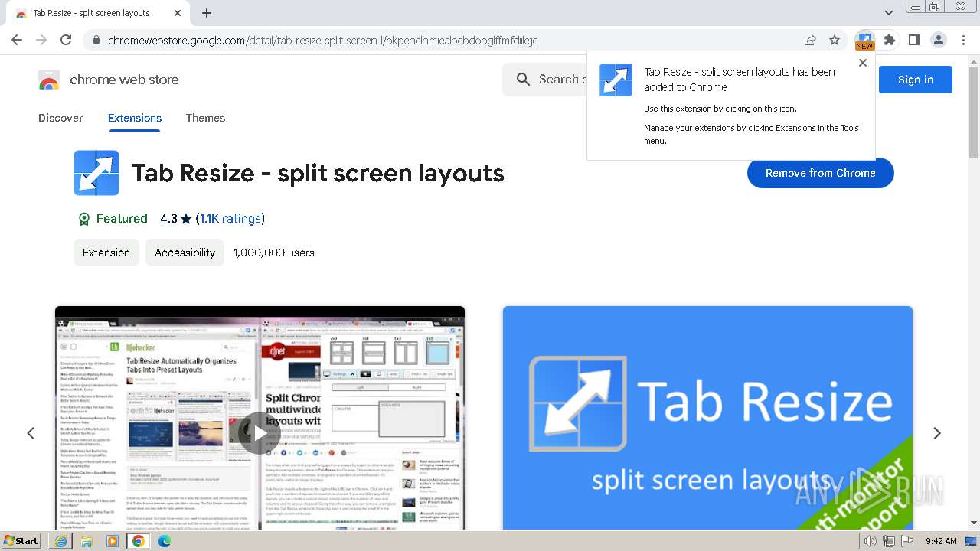Switch to the Themes tab

tap(205, 118)
